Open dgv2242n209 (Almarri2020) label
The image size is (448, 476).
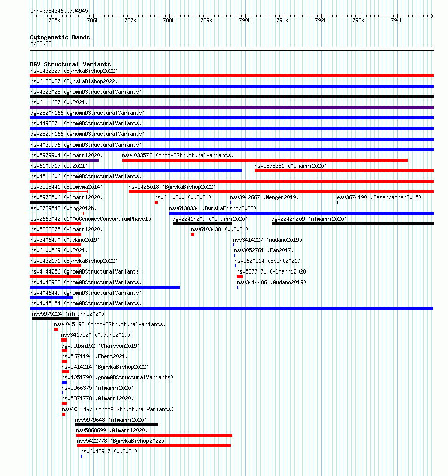point(309,219)
